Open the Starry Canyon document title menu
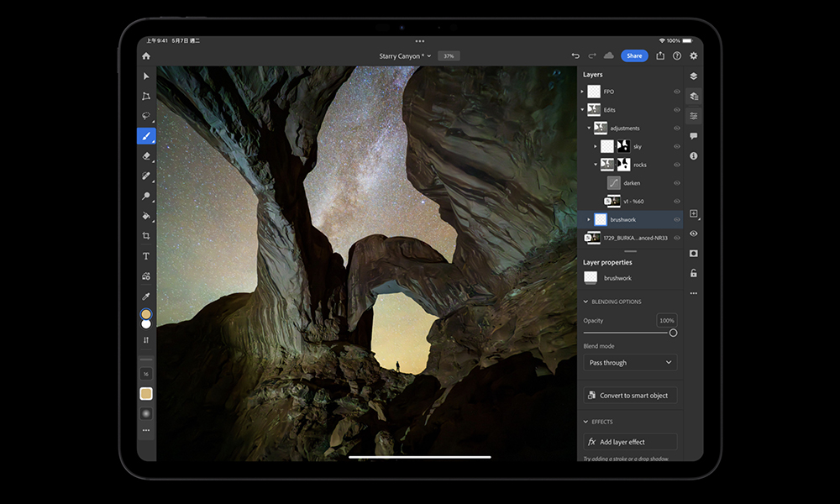The height and width of the screenshot is (504, 840). coord(405,55)
